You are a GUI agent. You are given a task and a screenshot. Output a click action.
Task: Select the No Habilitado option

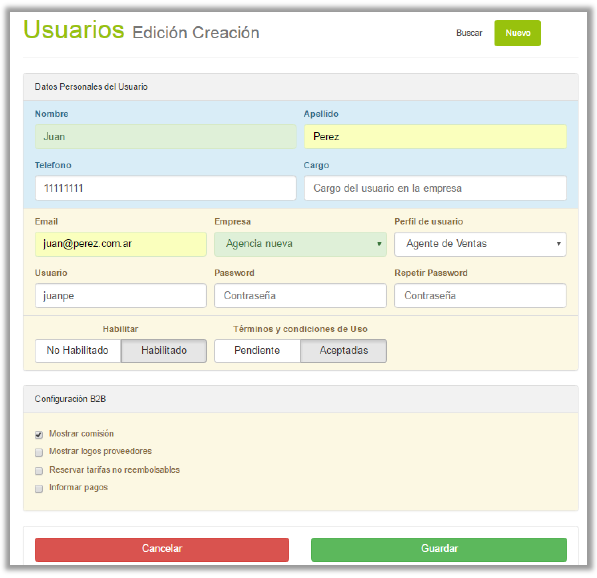[x=78, y=351]
